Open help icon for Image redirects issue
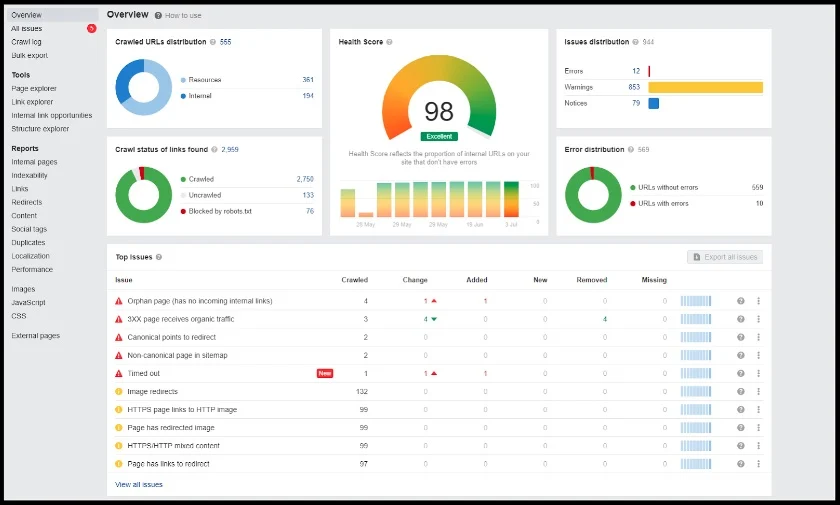Screen dimensions: 840x505 click(740, 391)
